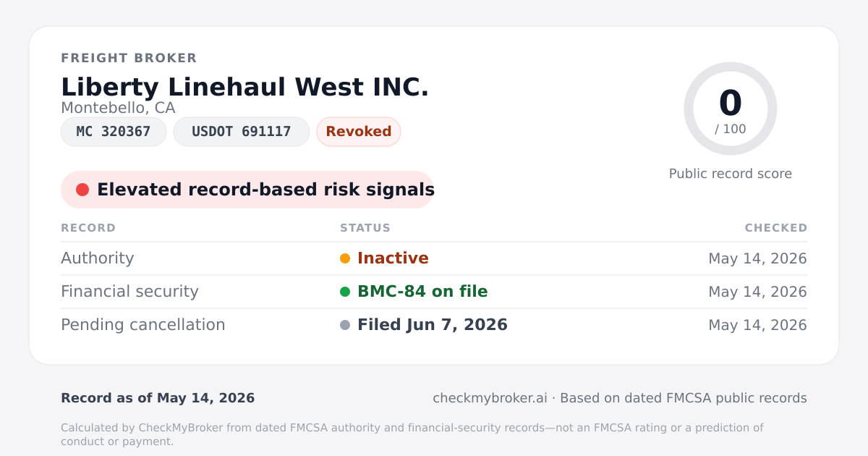
Task: Click the Record as of May 14, 2026 text
Action: [x=158, y=398]
